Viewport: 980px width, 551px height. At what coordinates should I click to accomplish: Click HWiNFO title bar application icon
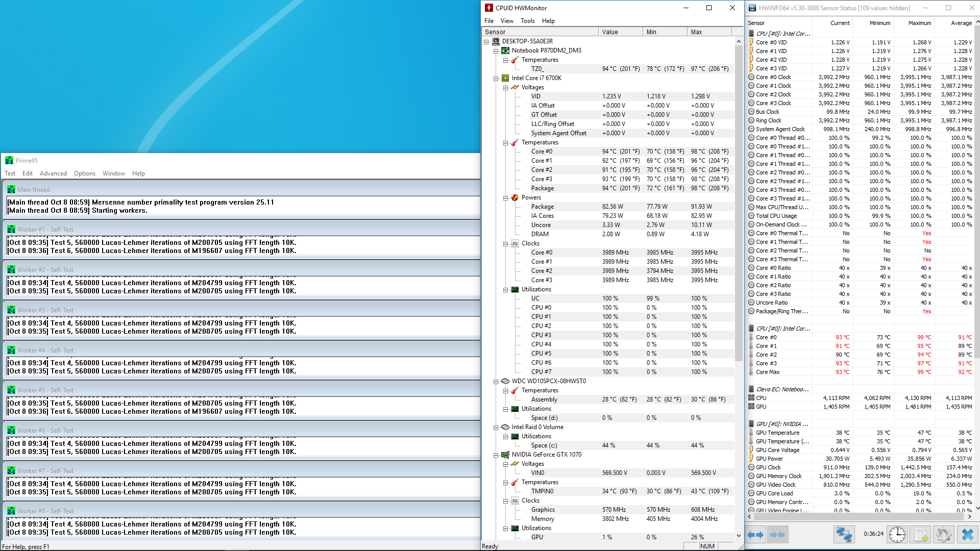752,8
